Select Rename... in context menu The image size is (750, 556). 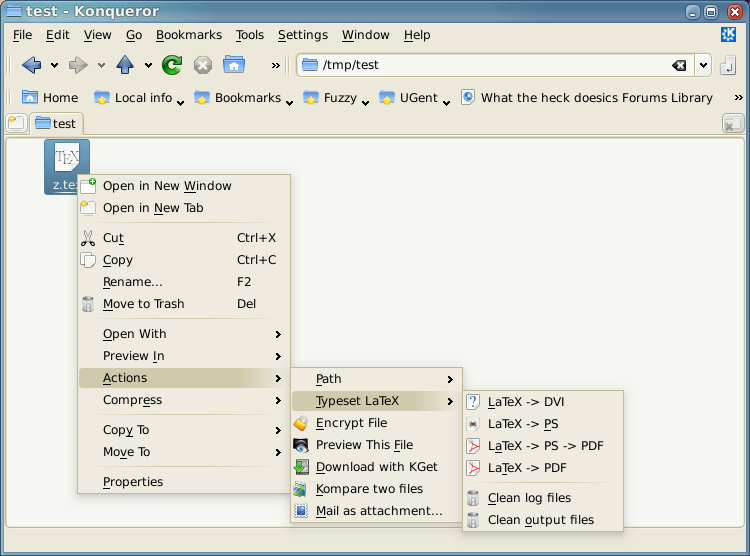point(184,282)
